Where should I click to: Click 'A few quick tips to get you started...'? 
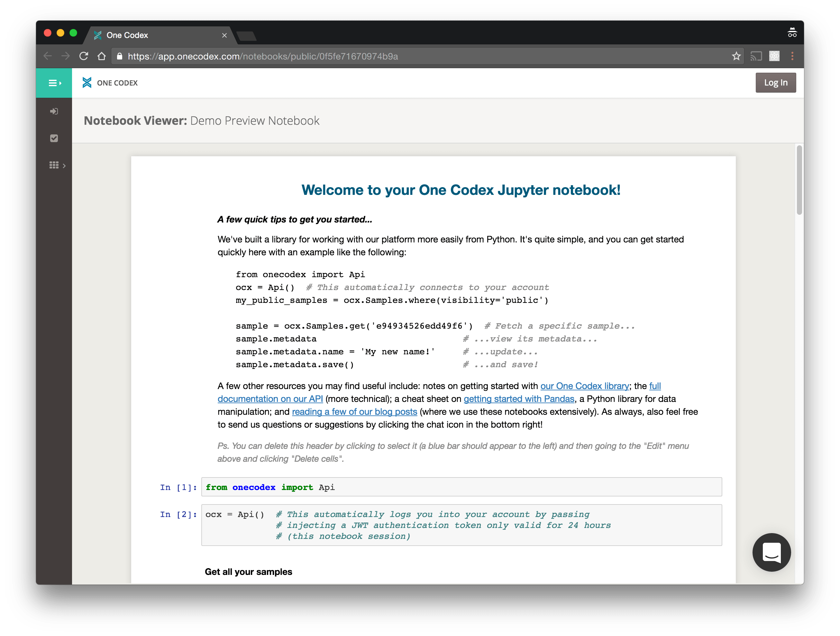tap(295, 220)
